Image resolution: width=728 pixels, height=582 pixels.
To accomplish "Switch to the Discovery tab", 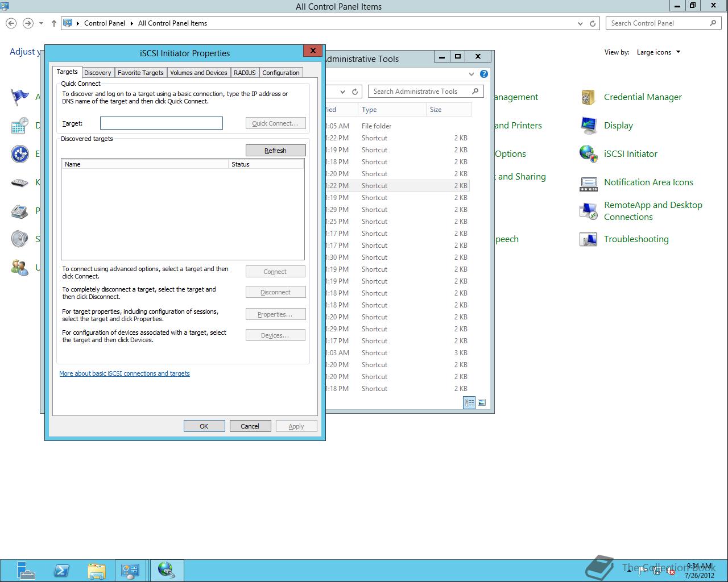I will [x=98, y=73].
